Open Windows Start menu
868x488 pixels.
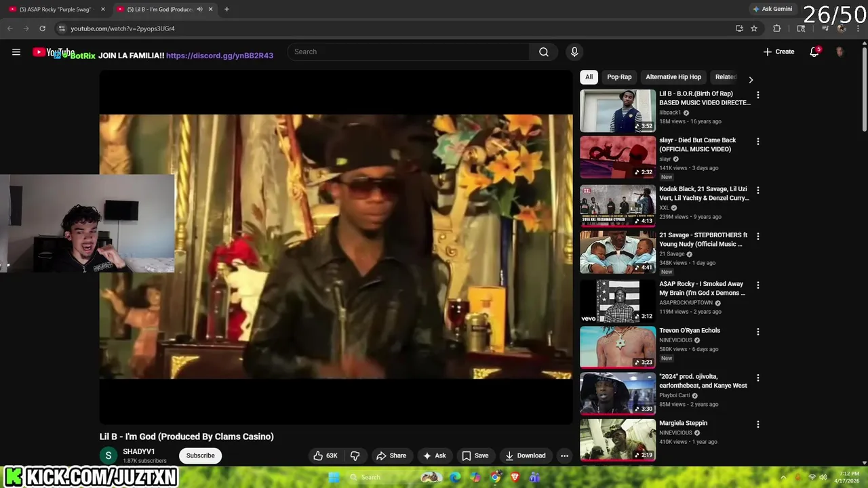point(334,477)
